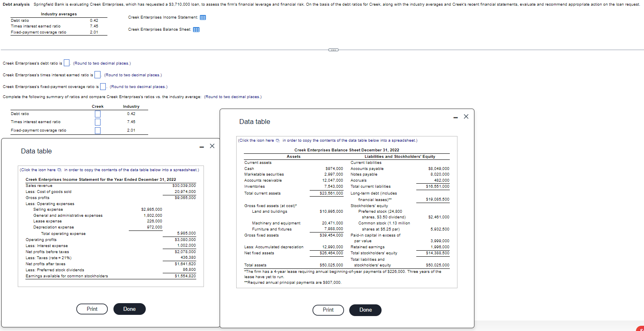644x331 pixels.
Task: Click Done in Income Statement dialog
Action: [x=130, y=309]
